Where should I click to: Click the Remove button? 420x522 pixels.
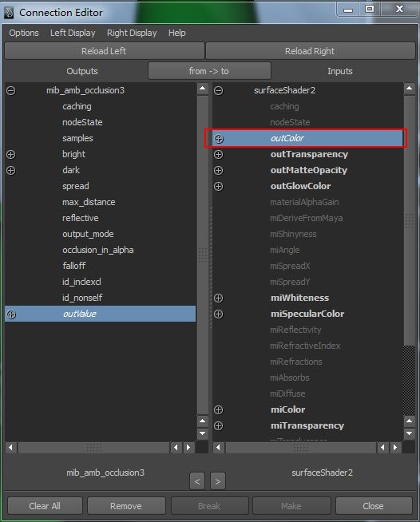[x=126, y=506]
